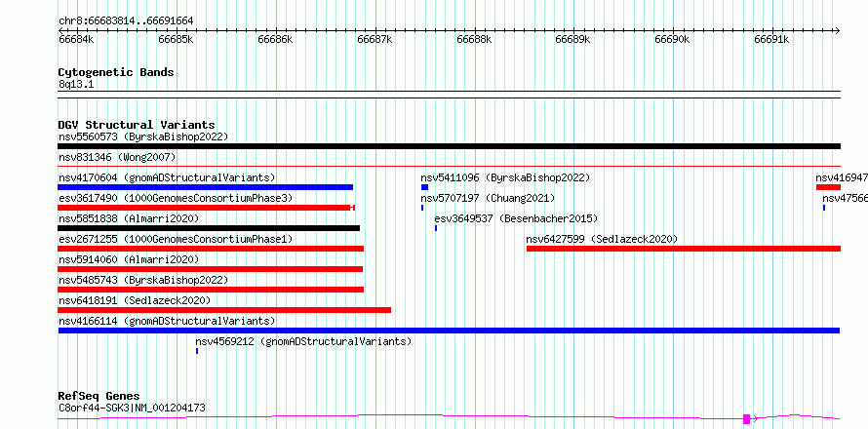
Task: Click the 66689k ruler tick label
Action: (572, 39)
